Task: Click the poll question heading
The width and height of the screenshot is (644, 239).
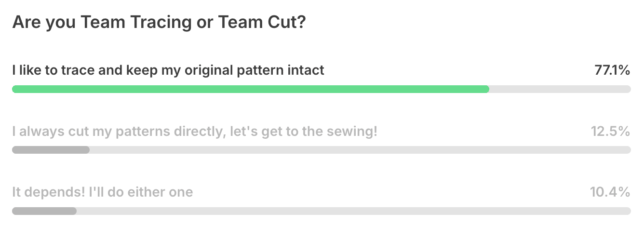Action: point(159,23)
